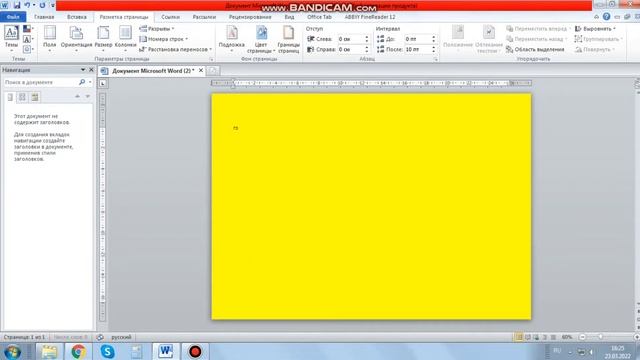Switch to the Office Tab ribbon tab
Image resolution: width=640 pixels, height=360 pixels.
[x=319, y=17]
